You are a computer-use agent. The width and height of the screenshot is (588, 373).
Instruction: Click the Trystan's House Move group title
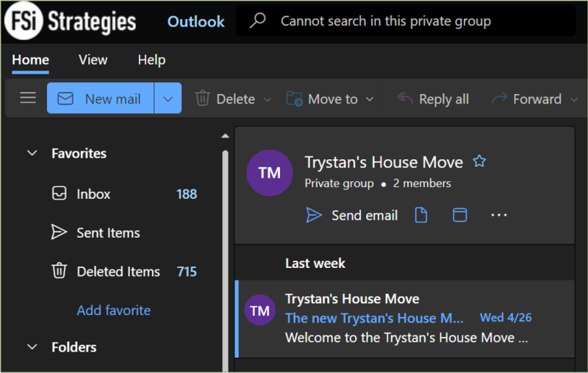pos(384,162)
